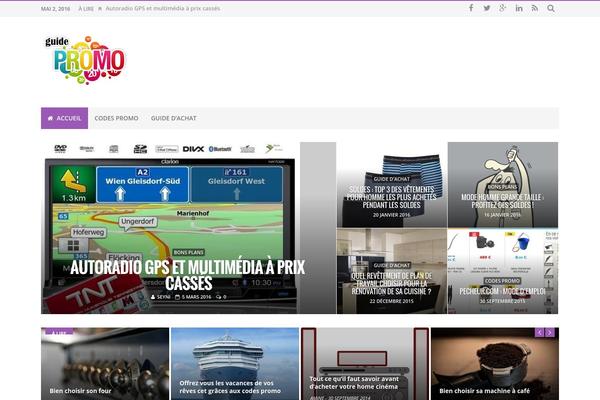The image size is (600, 400).
Task: Click Codes Promo tag on Pecheur.com article
Action: [502, 281]
